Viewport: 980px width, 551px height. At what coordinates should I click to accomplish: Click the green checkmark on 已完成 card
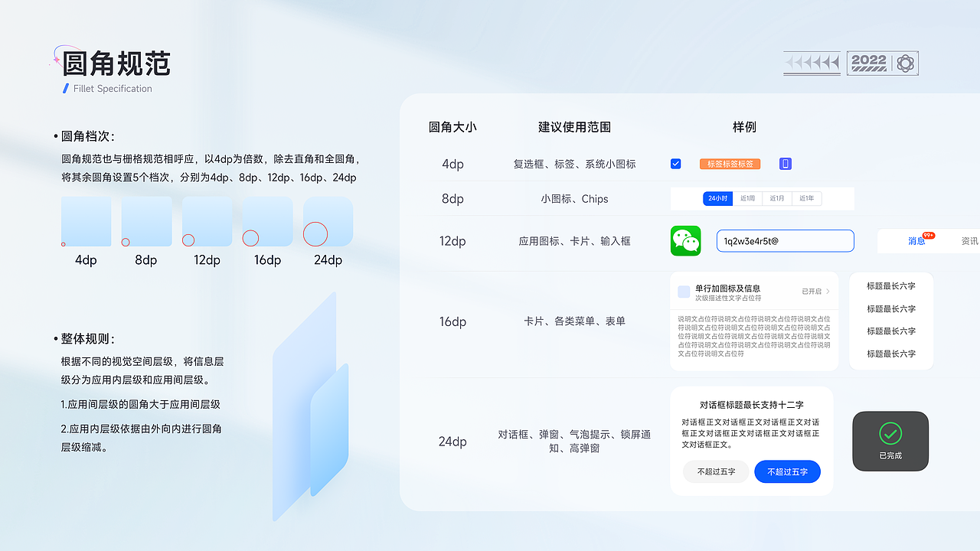tap(890, 433)
